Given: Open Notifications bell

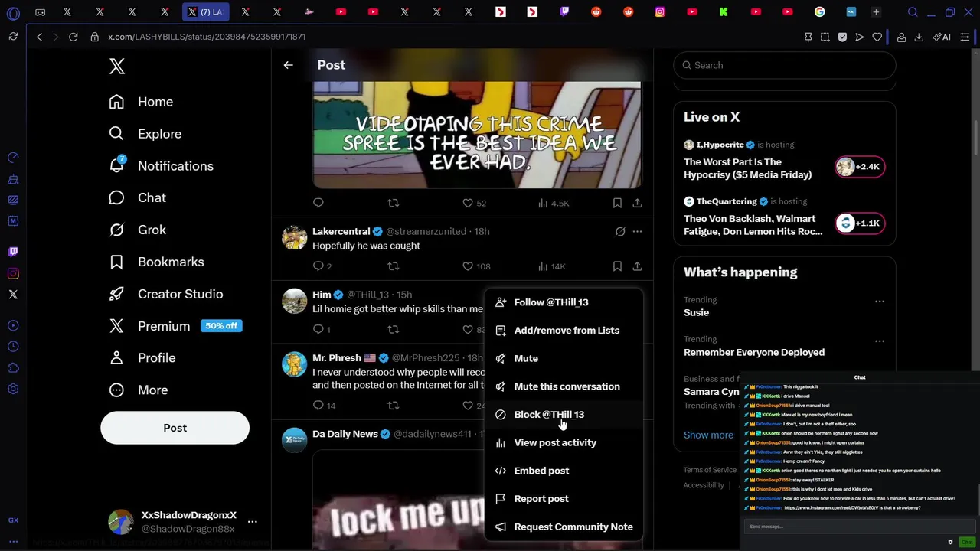Looking at the screenshot, I should tap(162, 166).
